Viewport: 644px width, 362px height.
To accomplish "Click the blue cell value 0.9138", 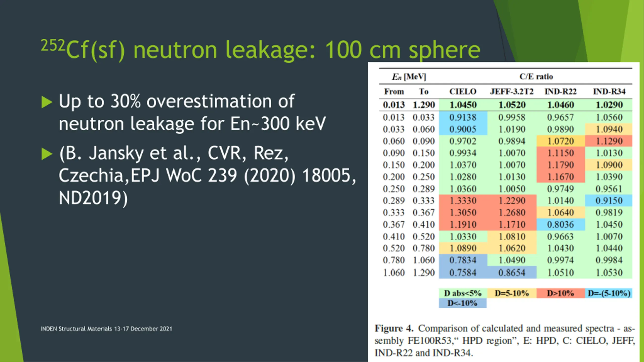I will tap(463, 117).
